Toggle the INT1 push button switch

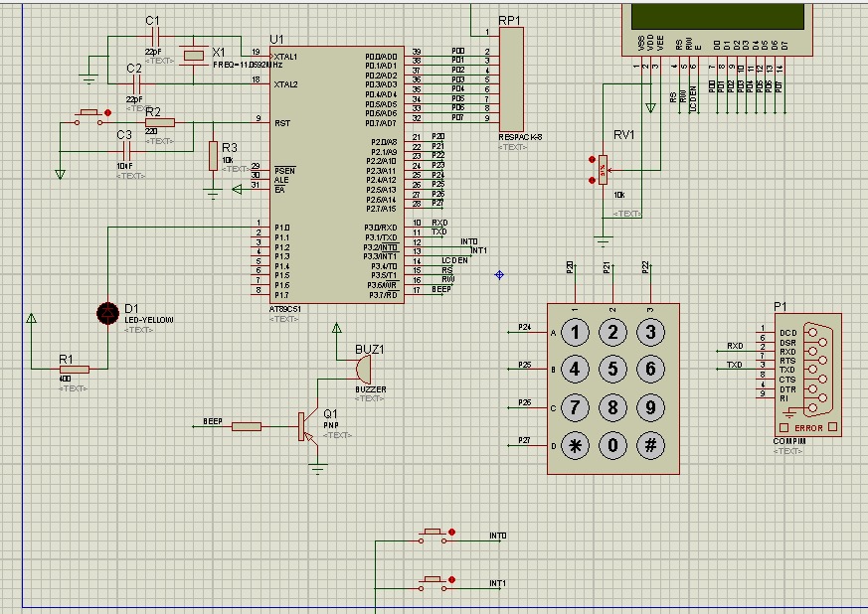tap(433, 583)
